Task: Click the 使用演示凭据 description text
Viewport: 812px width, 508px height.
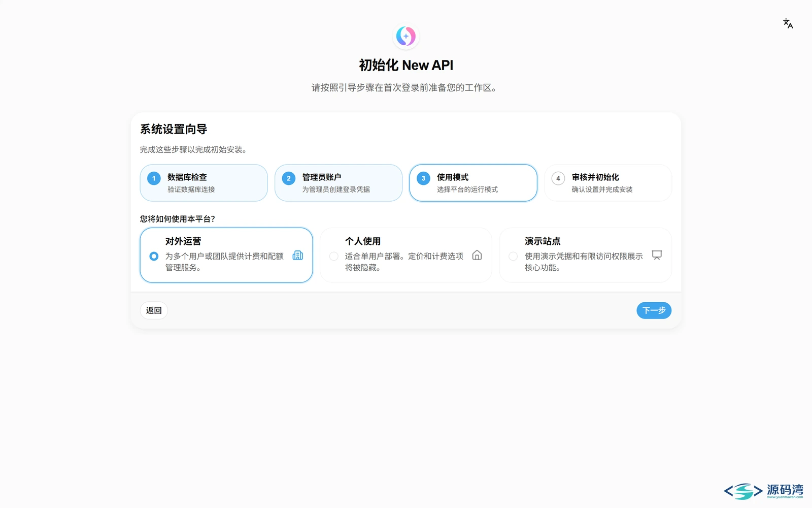Action: click(584, 262)
